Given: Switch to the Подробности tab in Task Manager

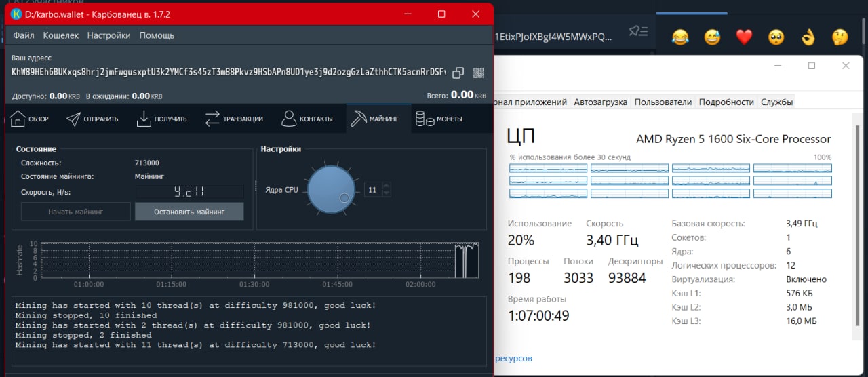Looking at the screenshot, I should coord(726,102).
